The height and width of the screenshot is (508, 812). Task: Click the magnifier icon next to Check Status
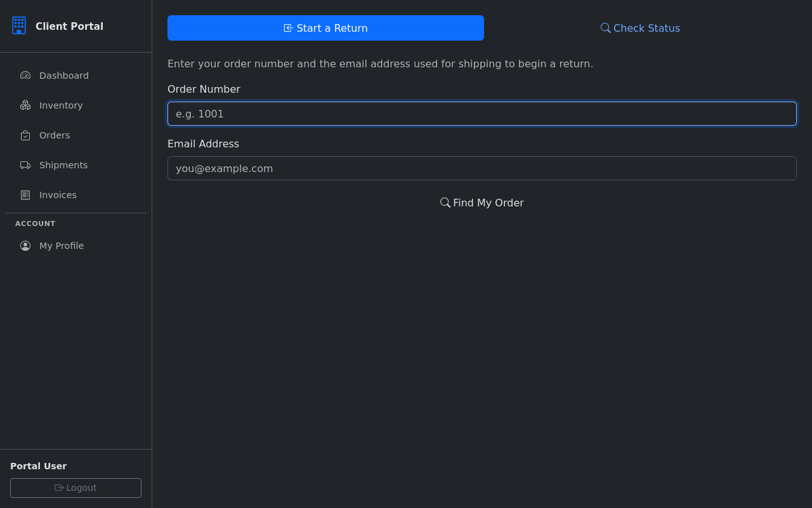tap(605, 28)
